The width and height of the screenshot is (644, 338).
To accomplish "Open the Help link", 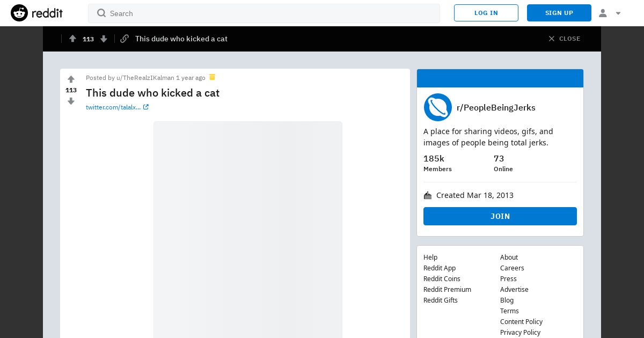I will point(430,257).
